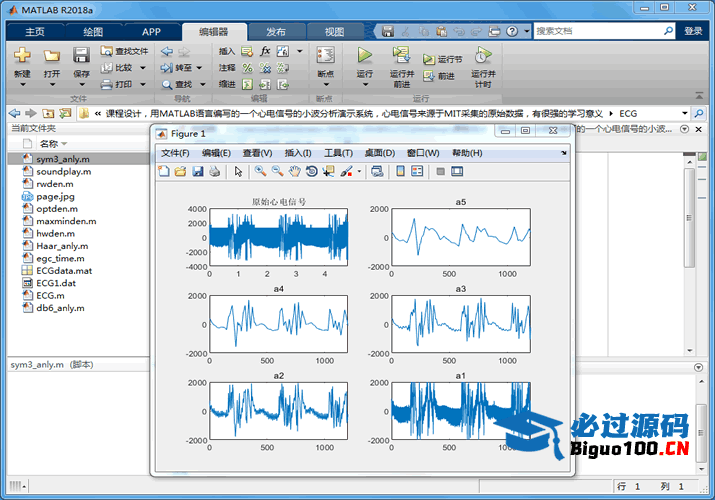Click Save icon in Figure 1 toolbar

[x=198, y=171]
